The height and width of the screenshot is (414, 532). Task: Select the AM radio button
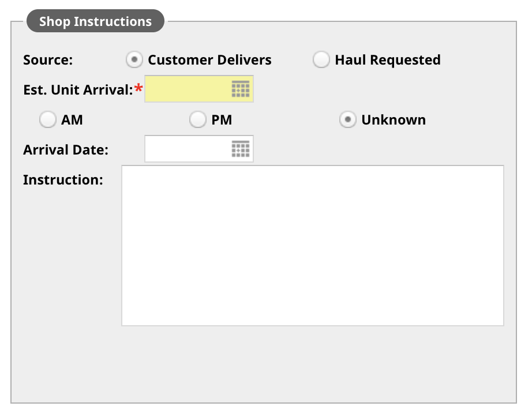47,120
